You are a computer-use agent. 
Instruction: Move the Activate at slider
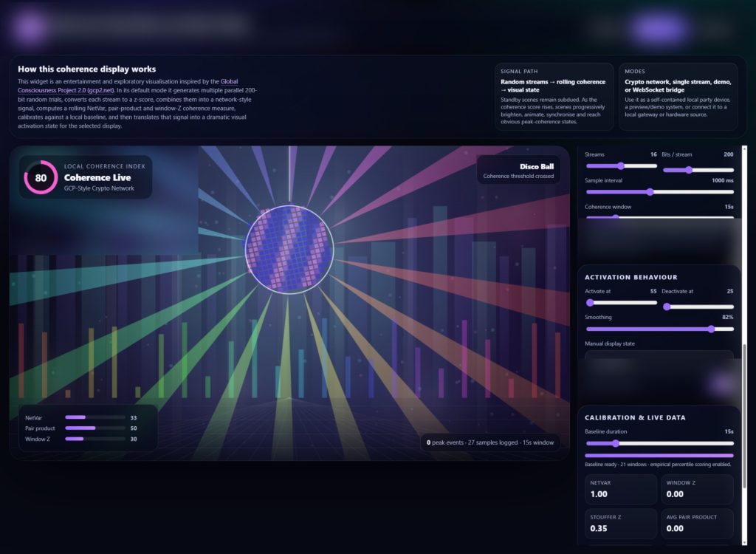tap(621, 303)
